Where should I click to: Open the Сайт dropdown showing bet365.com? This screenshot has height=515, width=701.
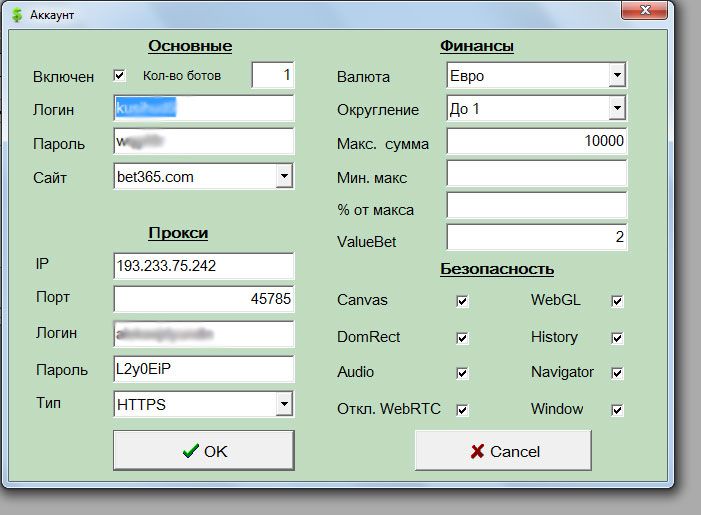pos(284,177)
